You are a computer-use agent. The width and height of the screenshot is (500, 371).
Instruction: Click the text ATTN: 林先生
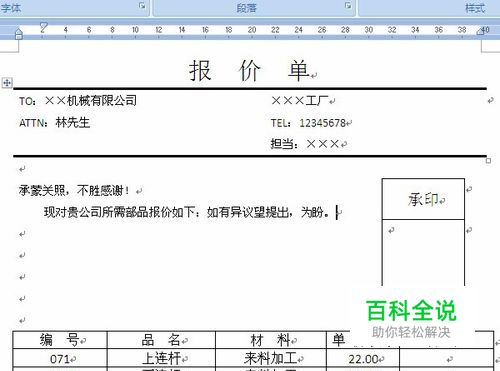(54, 123)
